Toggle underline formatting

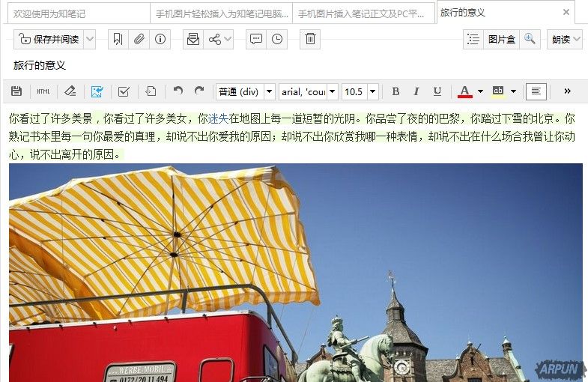[437, 91]
